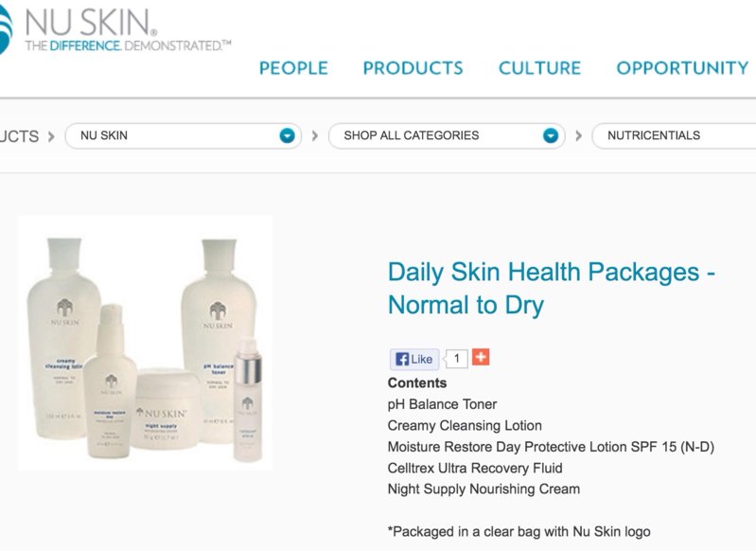This screenshot has width=756, height=551.
Task: Click Celltrex Ultra Recovery Fluid text
Action: [475, 468]
